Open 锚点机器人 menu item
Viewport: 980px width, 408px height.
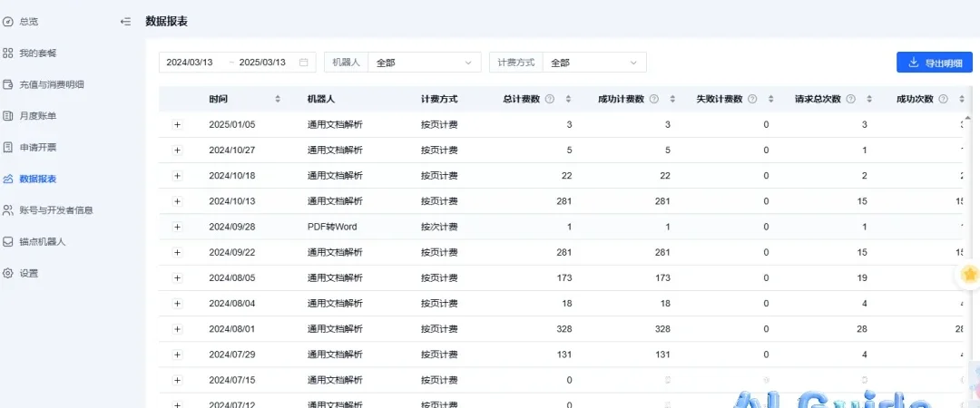tap(43, 242)
